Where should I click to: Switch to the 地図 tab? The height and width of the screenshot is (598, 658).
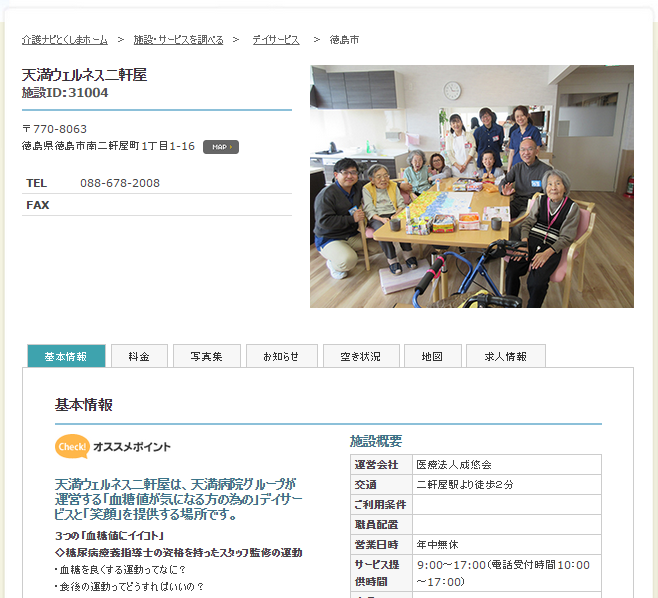432,356
